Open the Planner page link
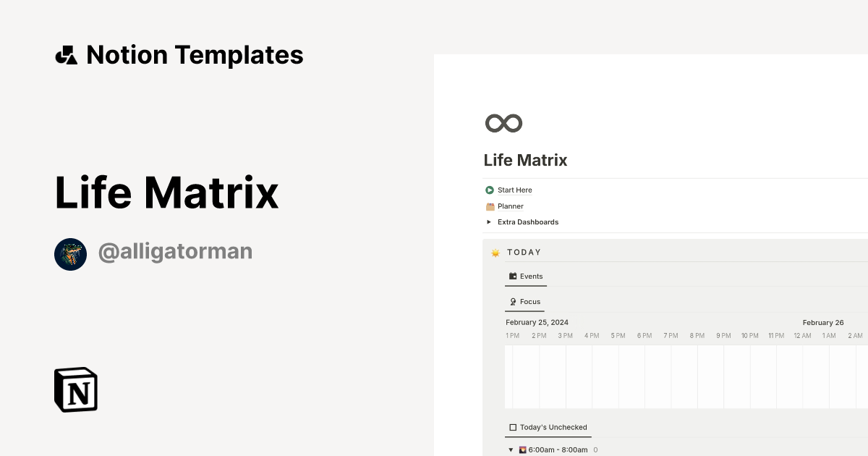This screenshot has height=456, width=868. [509, 206]
